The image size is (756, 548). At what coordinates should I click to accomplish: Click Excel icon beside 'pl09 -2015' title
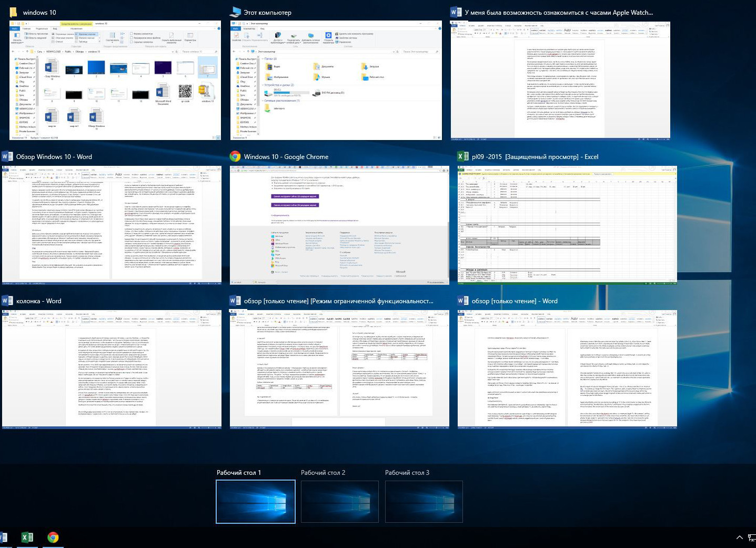[463, 156]
